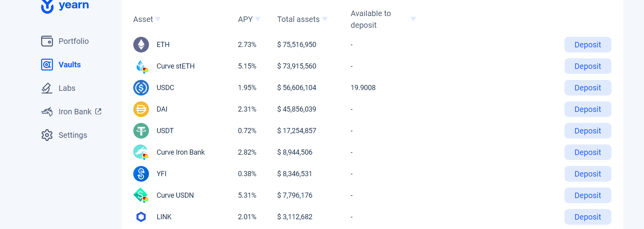This screenshot has width=644, height=229.
Task: Sort by Total assets column arrow
Action: 325,19
